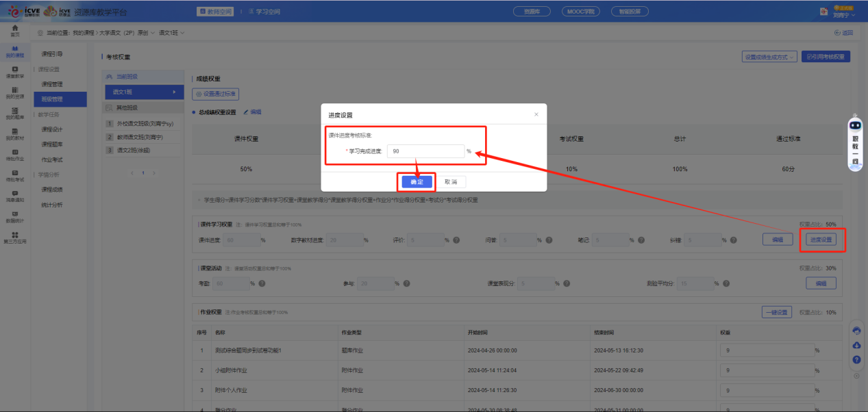Click the MOOC学院 button in header
Viewport: 868px width, 412px height.
point(580,12)
